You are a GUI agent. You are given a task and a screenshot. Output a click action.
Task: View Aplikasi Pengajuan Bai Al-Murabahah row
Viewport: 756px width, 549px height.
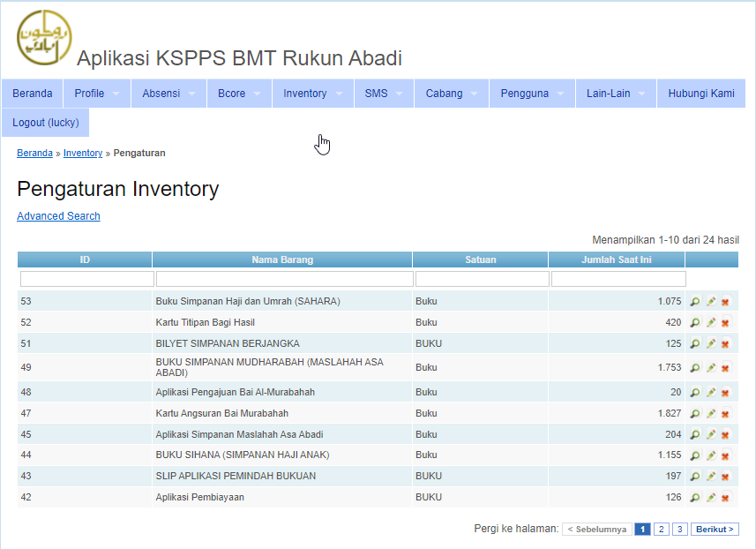pyautogui.click(x=695, y=392)
